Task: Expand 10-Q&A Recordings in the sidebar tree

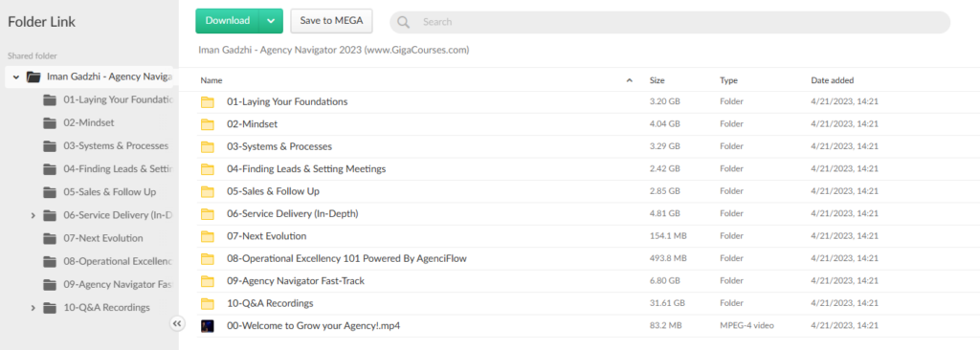Action: (x=33, y=308)
